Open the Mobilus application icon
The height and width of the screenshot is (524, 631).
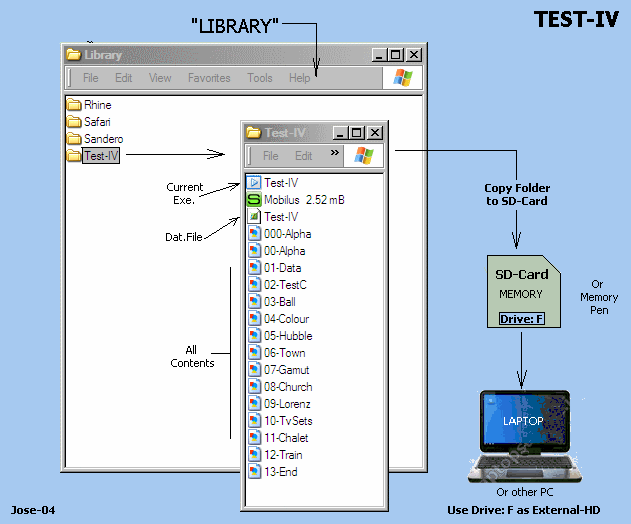254,200
